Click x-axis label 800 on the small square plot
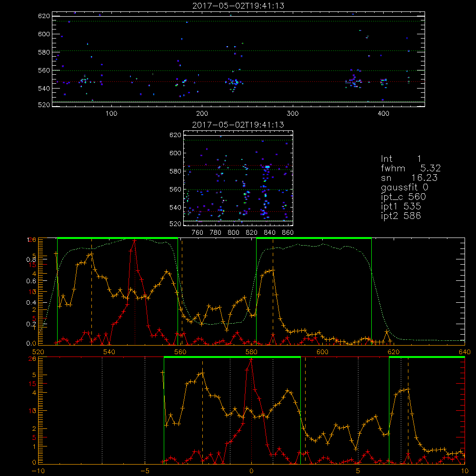Screen dimensions: 476x476 [x=233, y=233]
